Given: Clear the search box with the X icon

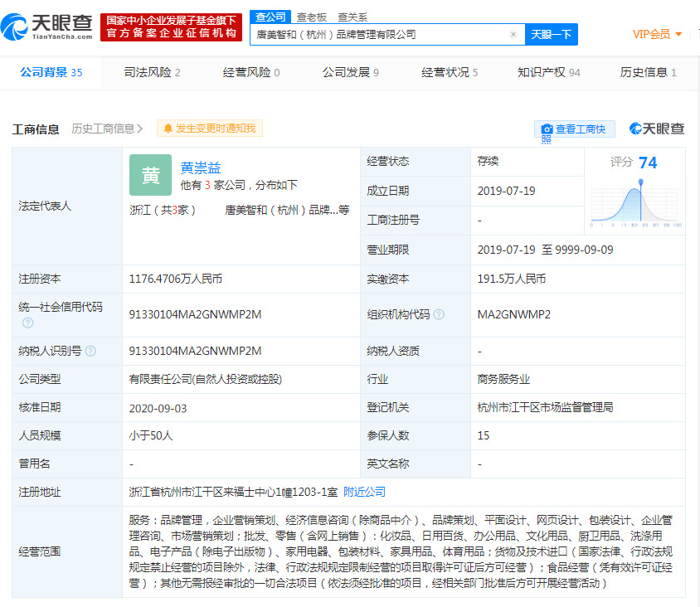Looking at the screenshot, I should [x=513, y=34].
